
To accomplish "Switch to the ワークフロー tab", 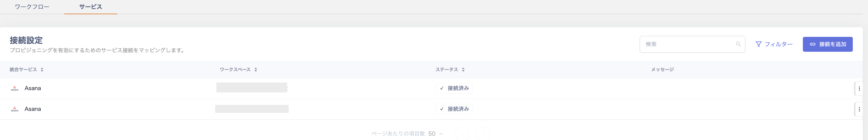I will point(32,7).
